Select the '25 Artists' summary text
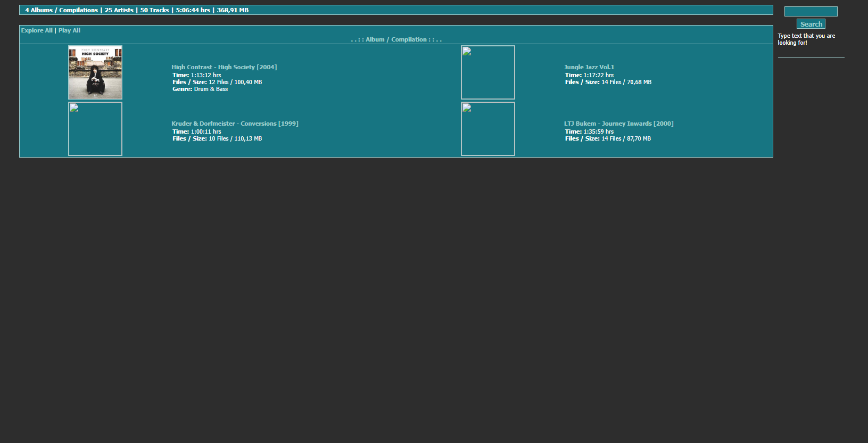Viewport: 868px width, 443px height. (119, 10)
